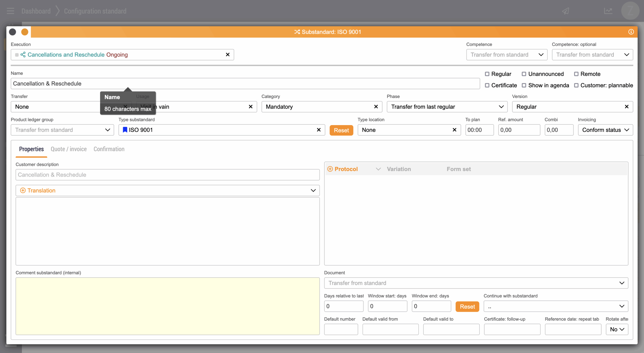Image resolution: width=644 pixels, height=353 pixels.
Task: Clear the ISO 9001 type substandard value
Action: (x=318, y=130)
